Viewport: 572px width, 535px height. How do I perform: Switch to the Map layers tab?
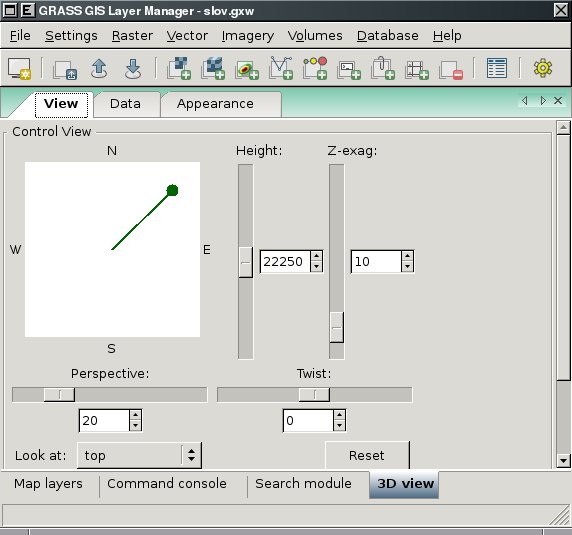(x=48, y=484)
